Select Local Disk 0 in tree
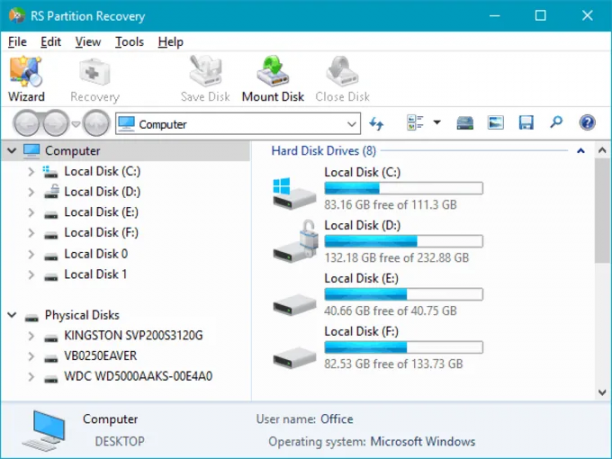612x459 pixels. [96, 254]
